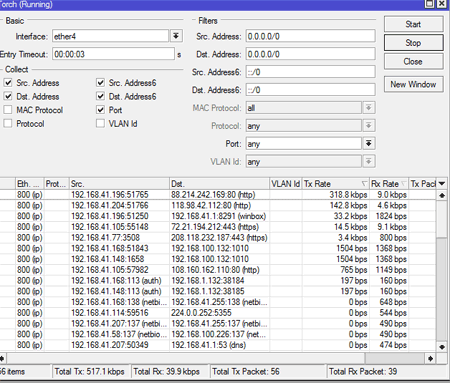Select row with destination 192.168.1.132:38185
This screenshot has width=450, height=383.
pyautogui.click(x=218, y=291)
